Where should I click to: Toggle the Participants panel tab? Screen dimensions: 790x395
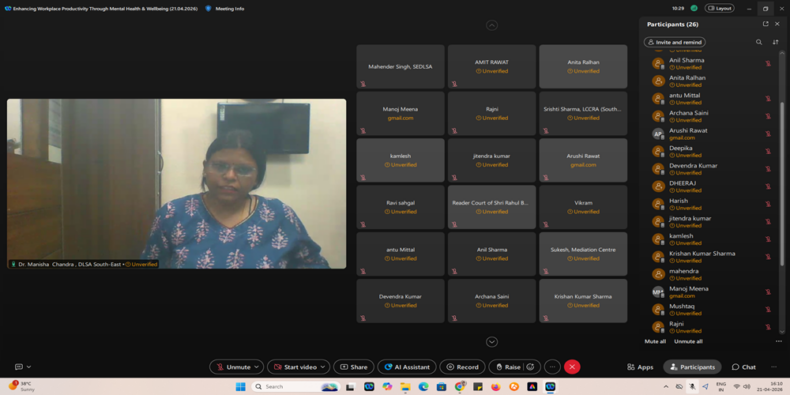(x=692, y=367)
